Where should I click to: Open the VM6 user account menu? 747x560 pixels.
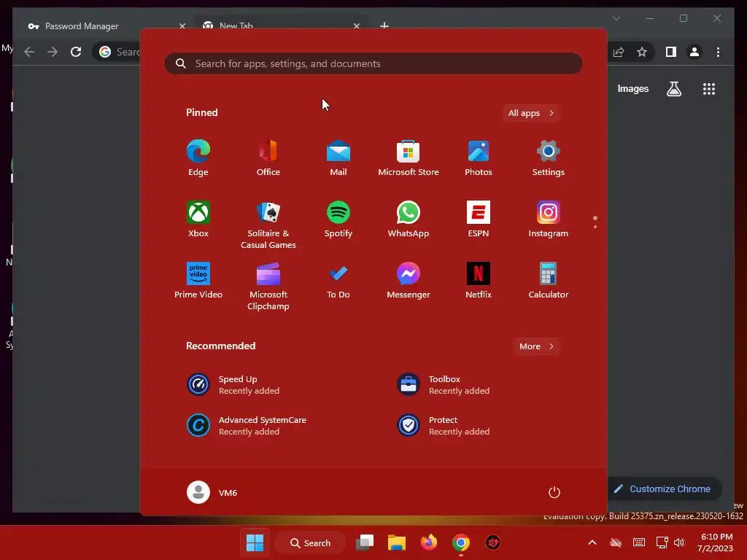pos(212,492)
